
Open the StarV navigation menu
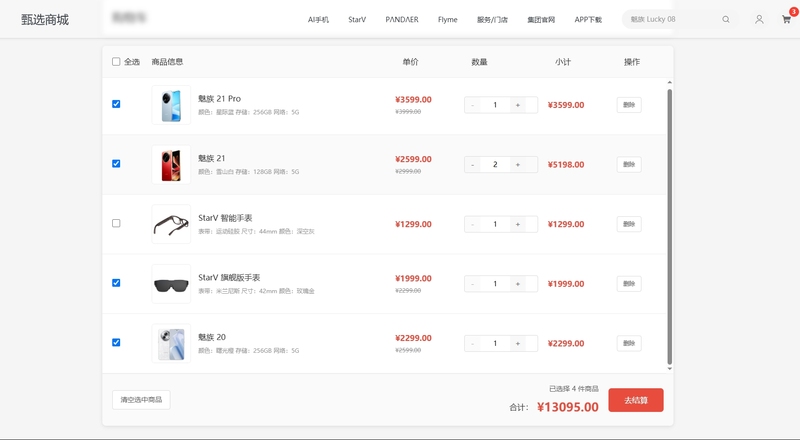pyautogui.click(x=357, y=19)
